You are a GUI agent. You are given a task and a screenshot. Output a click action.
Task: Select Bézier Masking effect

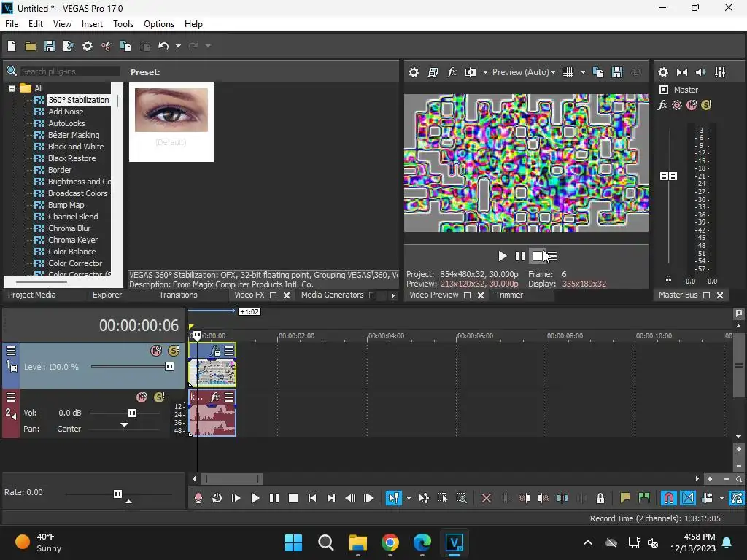(74, 135)
